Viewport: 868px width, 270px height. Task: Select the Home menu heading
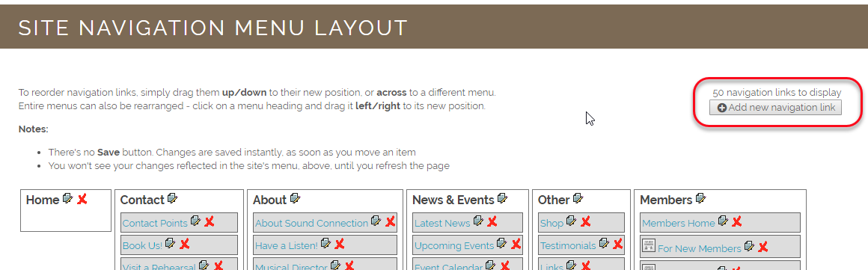pyautogui.click(x=43, y=200)
